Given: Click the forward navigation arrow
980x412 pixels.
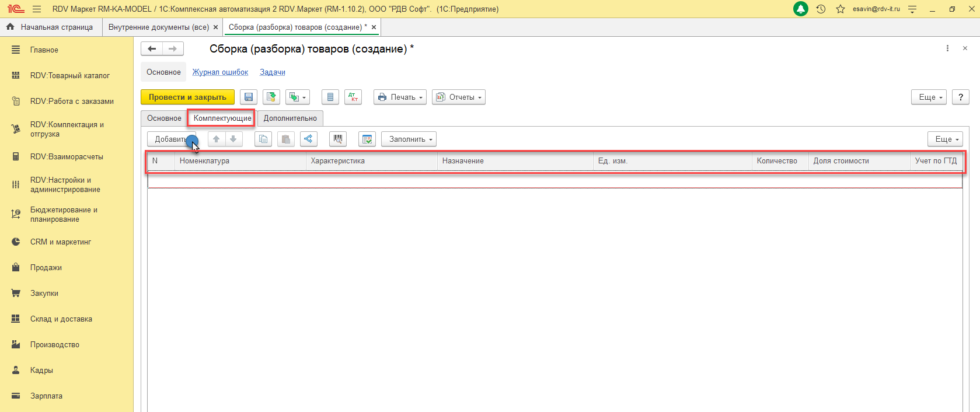Looking at the screenshot, I should 173,49.
